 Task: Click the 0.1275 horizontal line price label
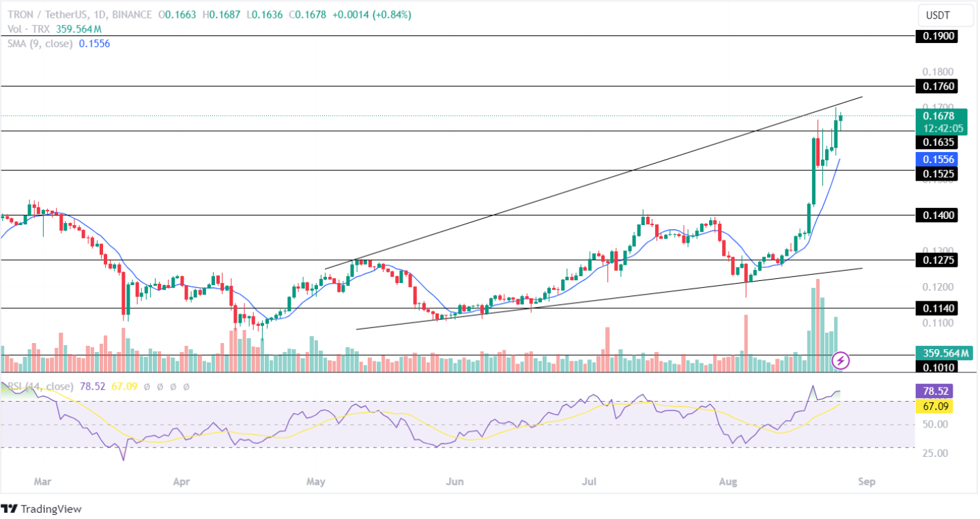[x=936, y=260]
